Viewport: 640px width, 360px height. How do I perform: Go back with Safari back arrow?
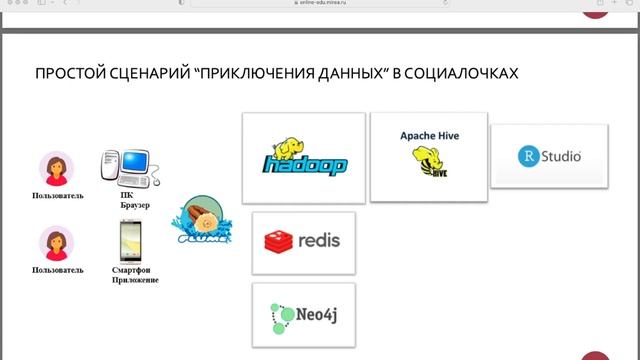[65, 2]
